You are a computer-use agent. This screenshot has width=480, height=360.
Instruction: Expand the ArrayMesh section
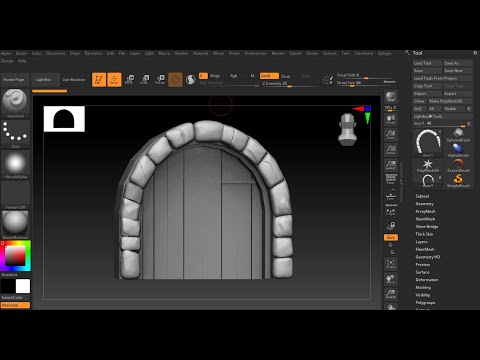pyautogui.click(x=425, y=211)
